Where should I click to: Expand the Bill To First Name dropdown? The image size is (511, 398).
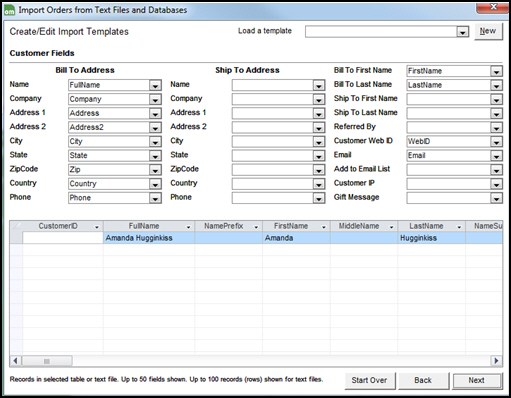coord(496,71)
